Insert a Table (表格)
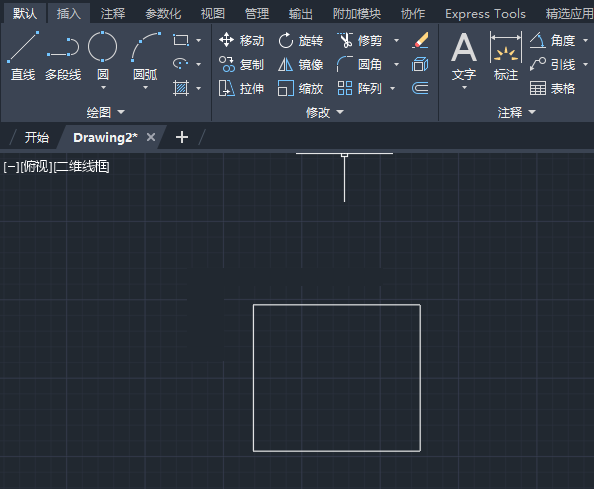594x489 pixels. coord(552,89)
